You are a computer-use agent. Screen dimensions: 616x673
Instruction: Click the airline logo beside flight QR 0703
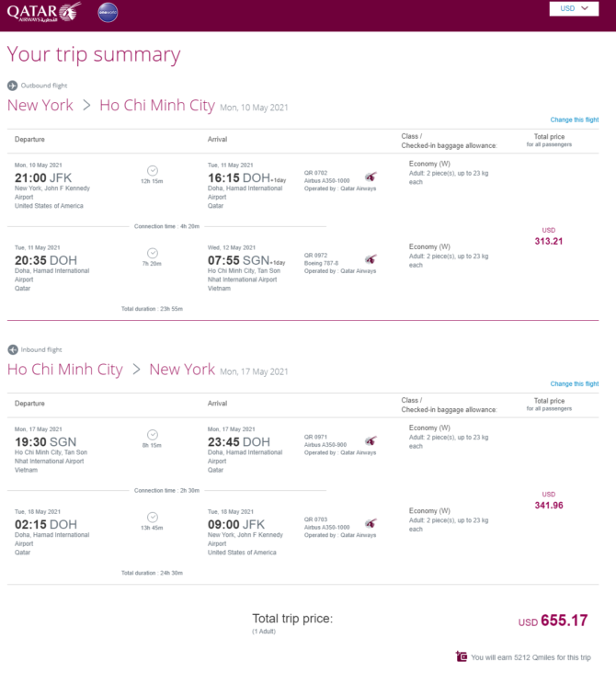pos(371,524)
